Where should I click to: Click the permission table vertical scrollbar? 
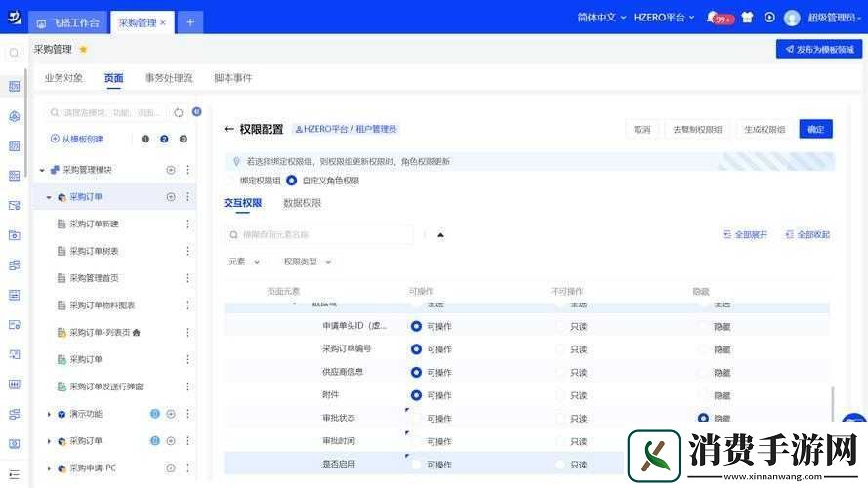point(833,404)
